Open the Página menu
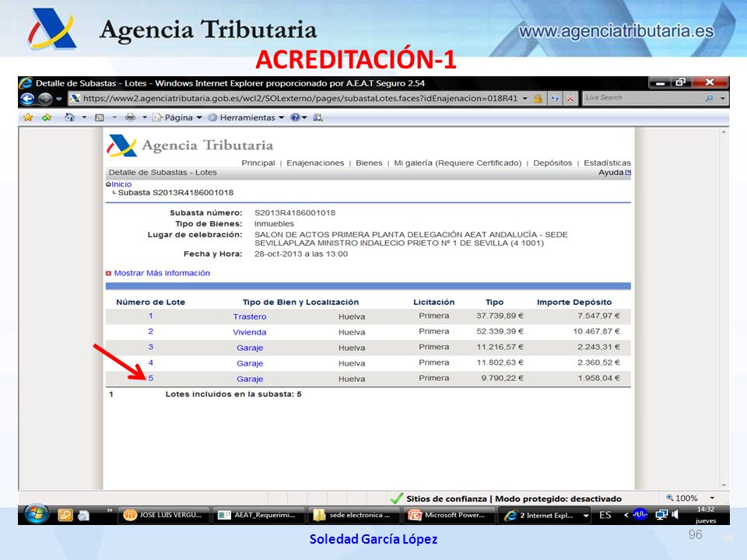This screenshot has width=747, height=560. point(177,117)
